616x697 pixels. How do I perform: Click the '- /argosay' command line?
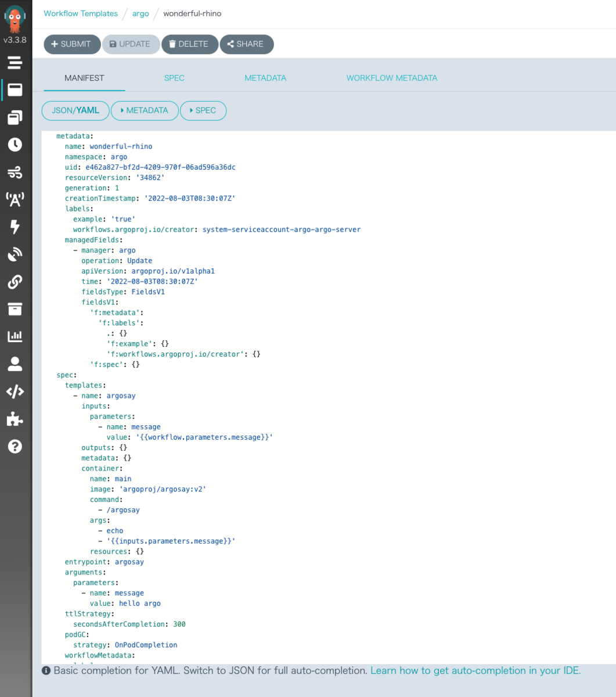click(x=119, y=510)
